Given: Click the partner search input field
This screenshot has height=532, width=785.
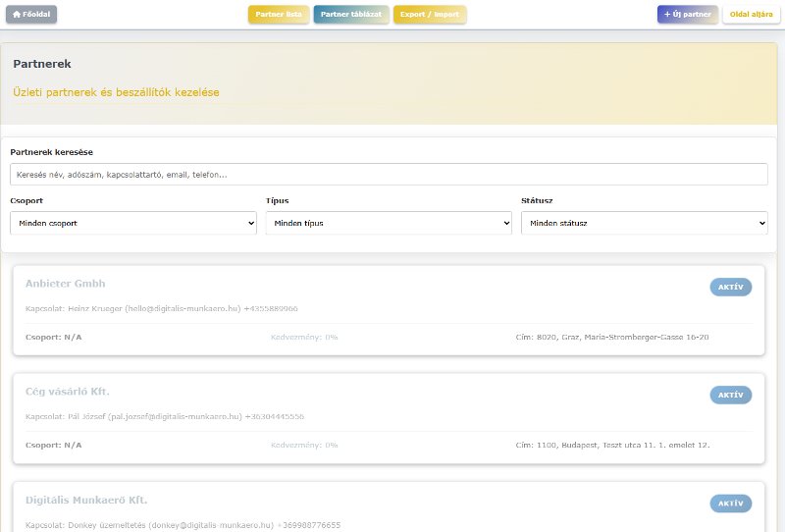Looking at the screenshot, I should point(389,175).
